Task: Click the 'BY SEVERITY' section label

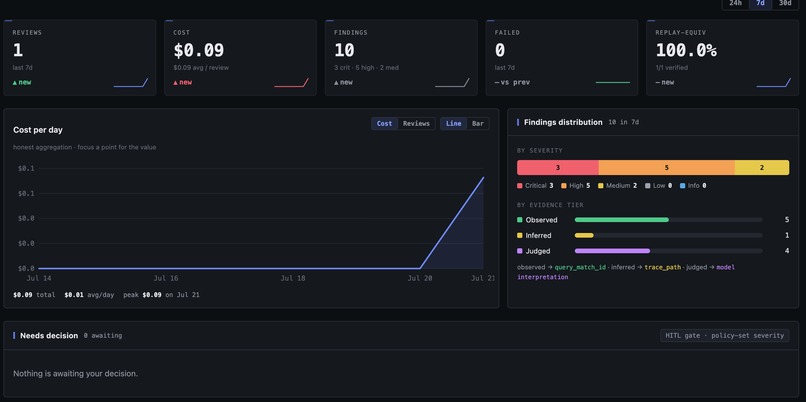Action: pos(540,151)
